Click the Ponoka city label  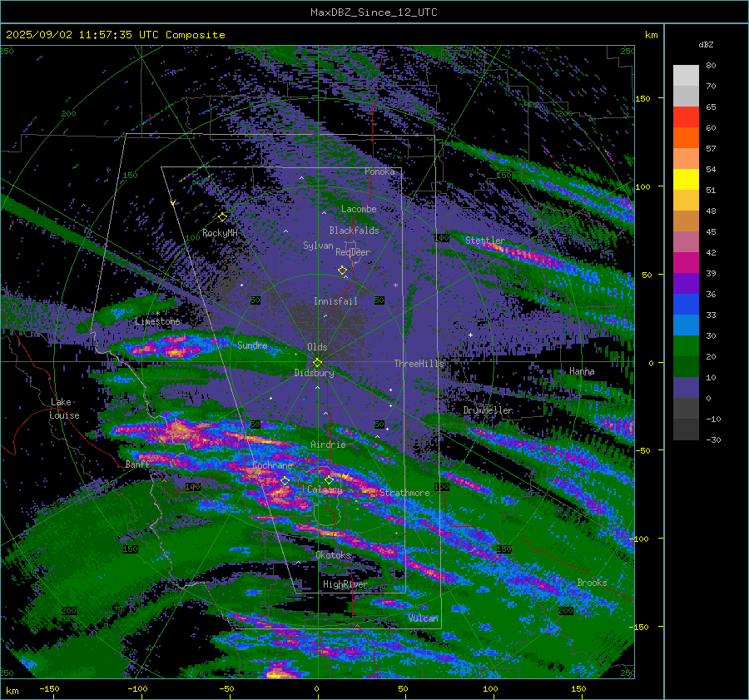[x=379, y=171]
